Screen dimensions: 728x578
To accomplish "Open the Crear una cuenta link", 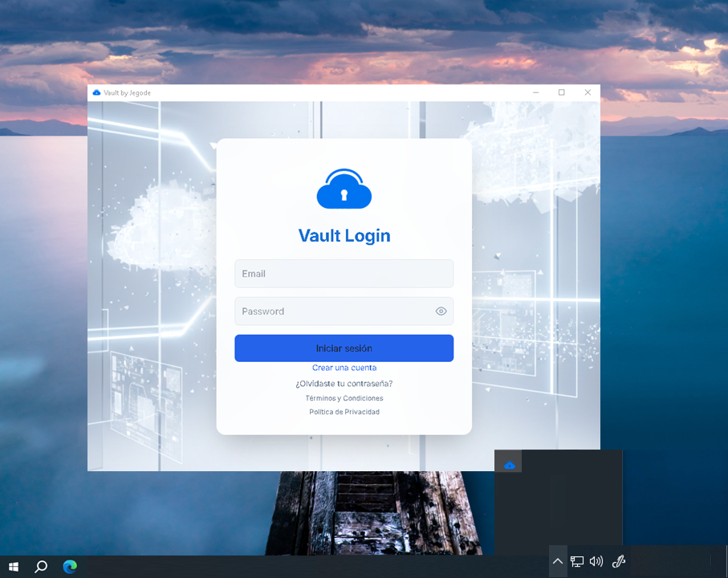I will (344, 368).
